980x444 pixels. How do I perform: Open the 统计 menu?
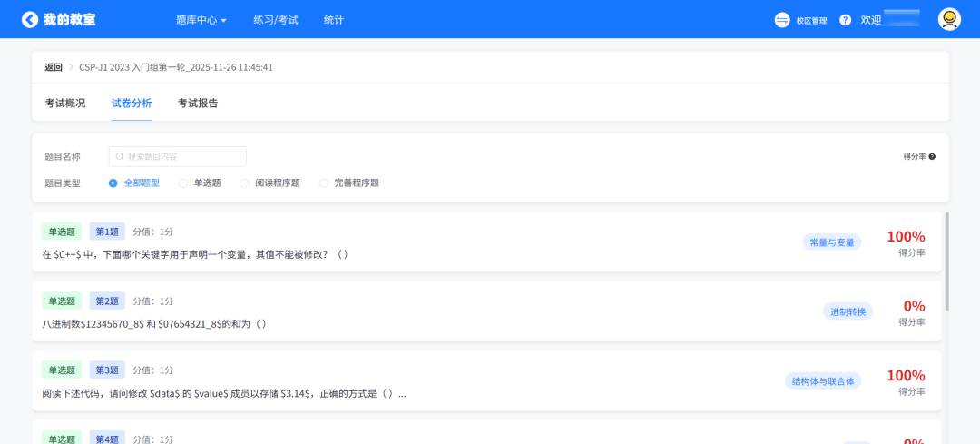(x=334, y=20)
